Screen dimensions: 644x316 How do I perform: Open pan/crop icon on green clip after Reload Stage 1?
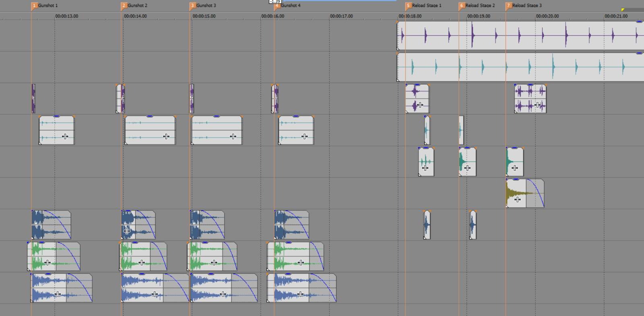tap(426, 168)
